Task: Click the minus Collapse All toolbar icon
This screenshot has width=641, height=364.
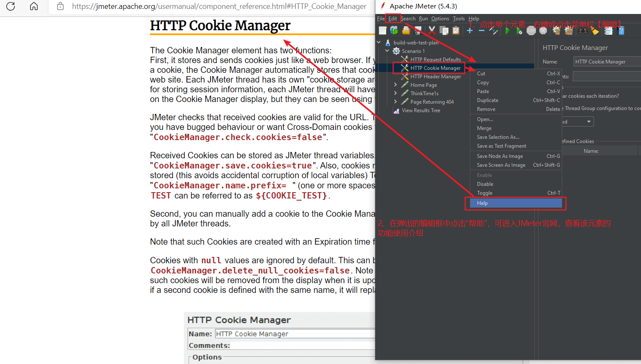Action: coord(482,30)
